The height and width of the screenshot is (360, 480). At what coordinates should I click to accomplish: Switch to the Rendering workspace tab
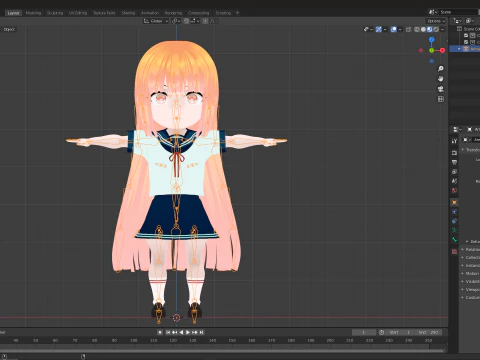coord(173,13)
